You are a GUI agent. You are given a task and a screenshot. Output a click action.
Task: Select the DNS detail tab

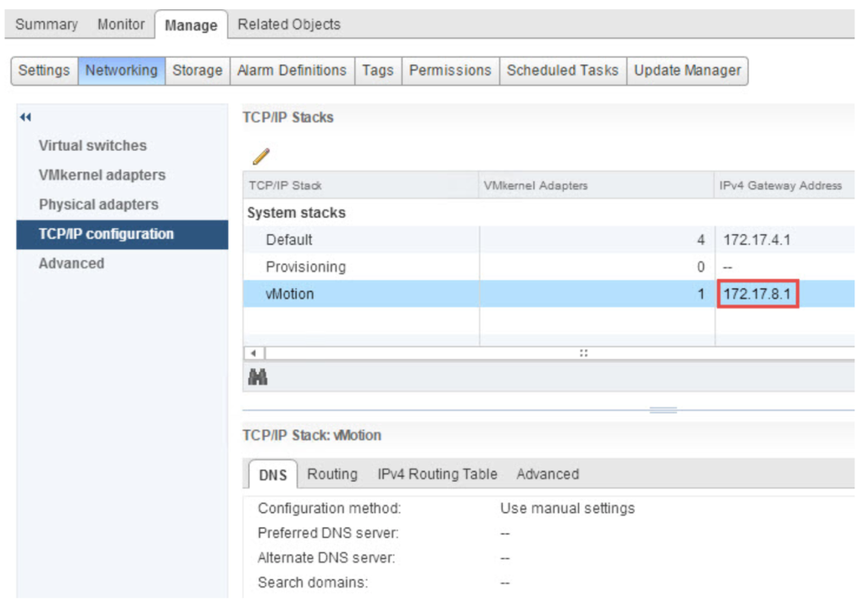pyautogui.click(x=273, y=475)
